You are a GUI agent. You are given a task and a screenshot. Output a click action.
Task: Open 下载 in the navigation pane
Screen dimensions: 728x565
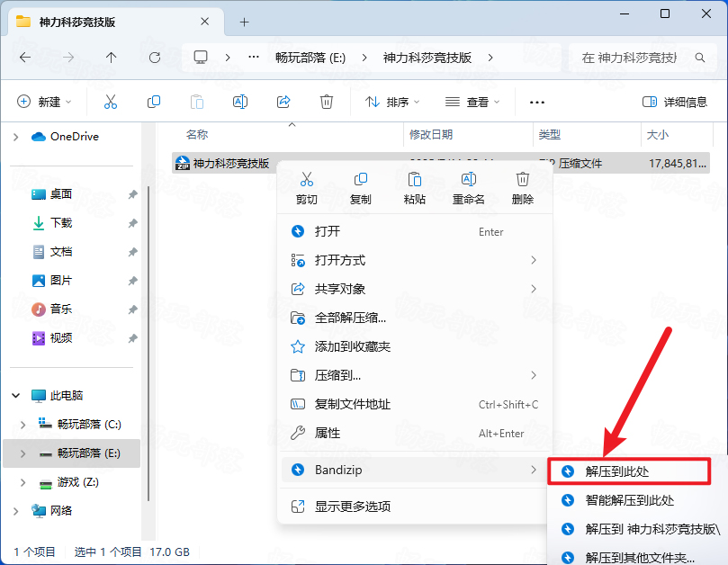(61, 223)
